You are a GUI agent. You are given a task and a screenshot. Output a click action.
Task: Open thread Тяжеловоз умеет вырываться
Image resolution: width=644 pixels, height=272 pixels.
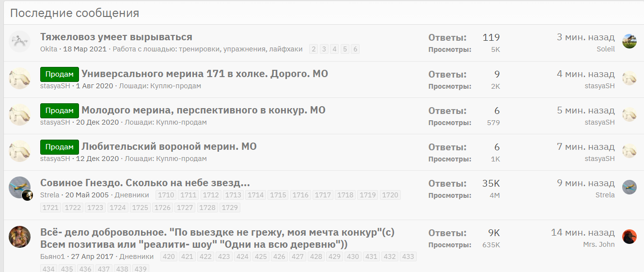(116, 37)
